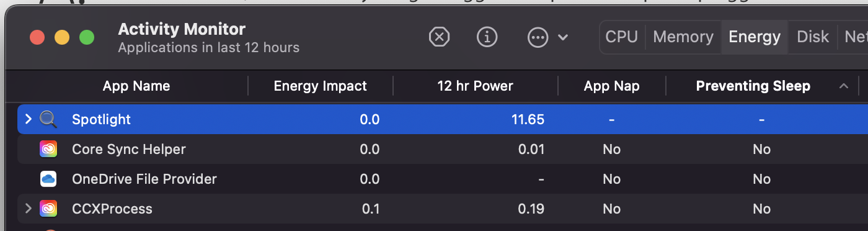Click the OneDrive File Provider cloud icon

click(x=48, y=179)
